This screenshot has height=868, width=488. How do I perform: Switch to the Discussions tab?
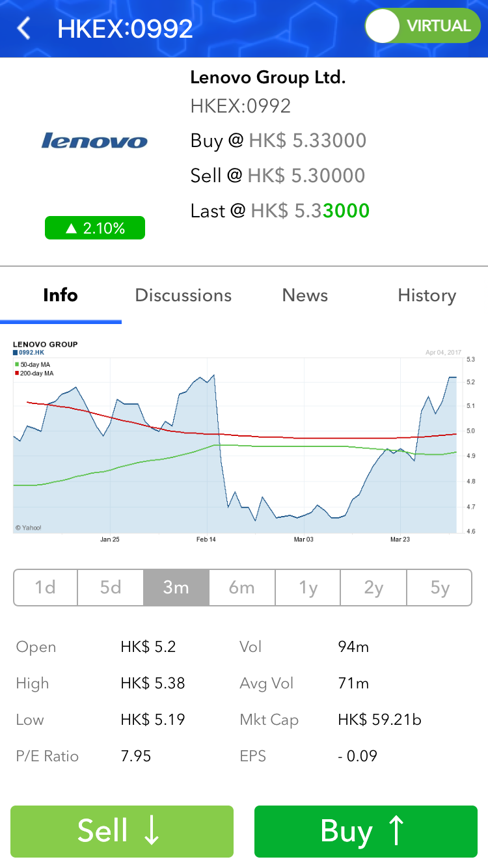coord(183,295)
